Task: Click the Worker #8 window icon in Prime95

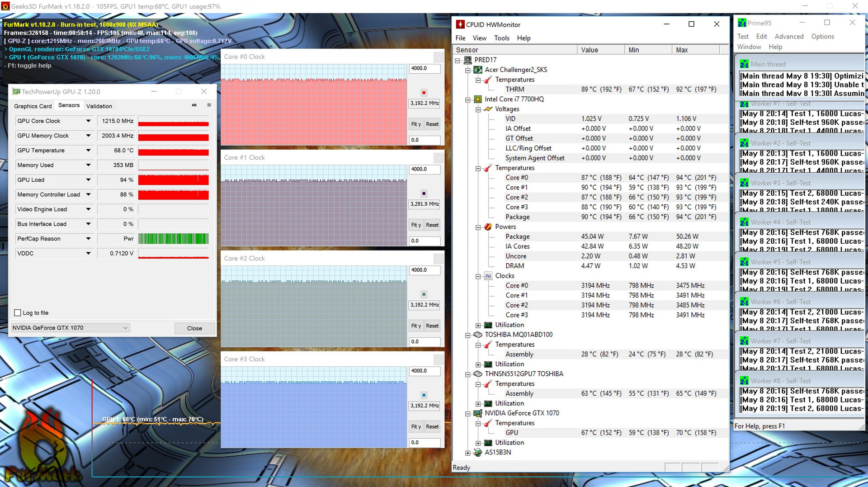Action: click(x=744, y=381)
